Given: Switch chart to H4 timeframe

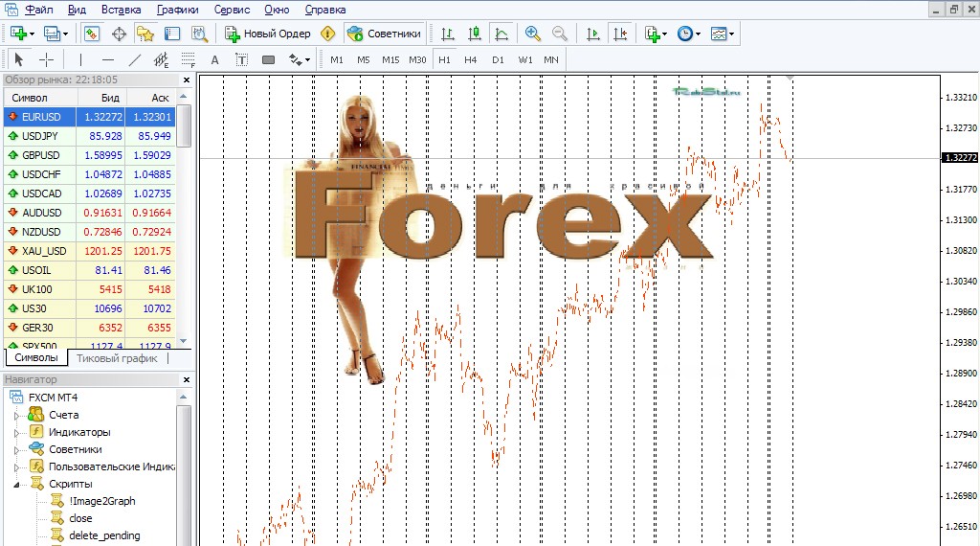Looking at the screenshot, I should [x=471, y=60].
